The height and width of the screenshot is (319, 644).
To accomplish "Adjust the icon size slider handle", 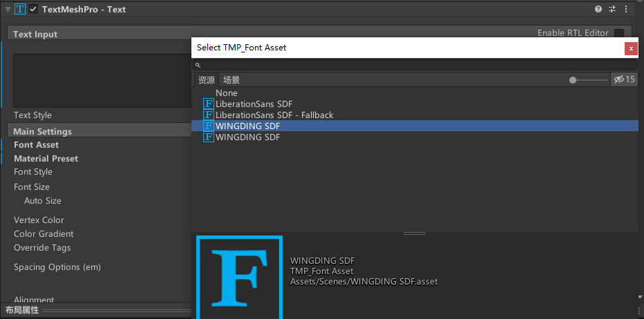I will [x=573, y=80].
